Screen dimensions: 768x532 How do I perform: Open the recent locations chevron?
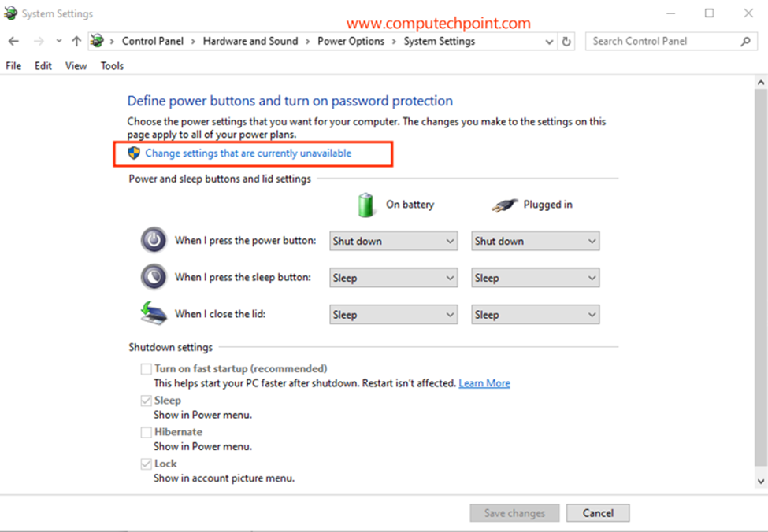point(59,42)
